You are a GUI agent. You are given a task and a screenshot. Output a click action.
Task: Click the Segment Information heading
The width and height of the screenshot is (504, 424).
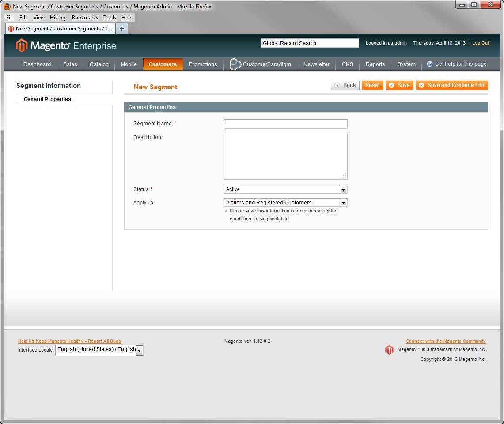coord(49,86)
